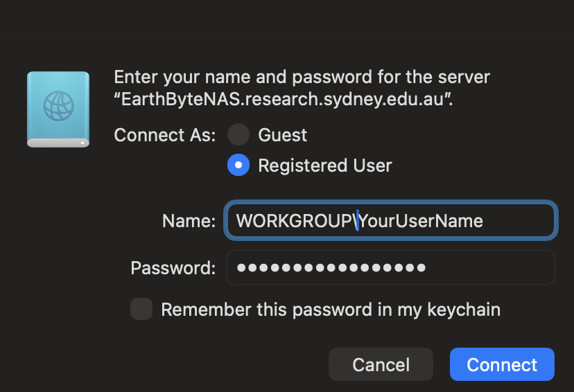Click the "Name:" field label
The image size is (574, 392).
pyautogui.click(x=189, y=221)
